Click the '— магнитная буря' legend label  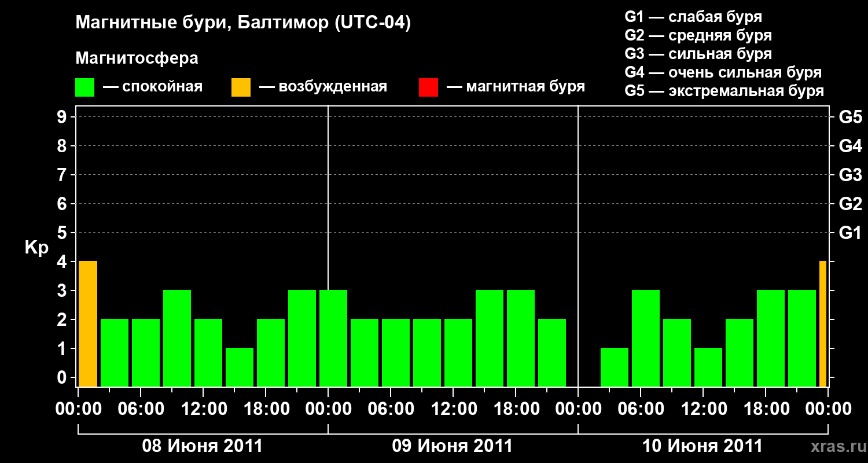[516, 87]
